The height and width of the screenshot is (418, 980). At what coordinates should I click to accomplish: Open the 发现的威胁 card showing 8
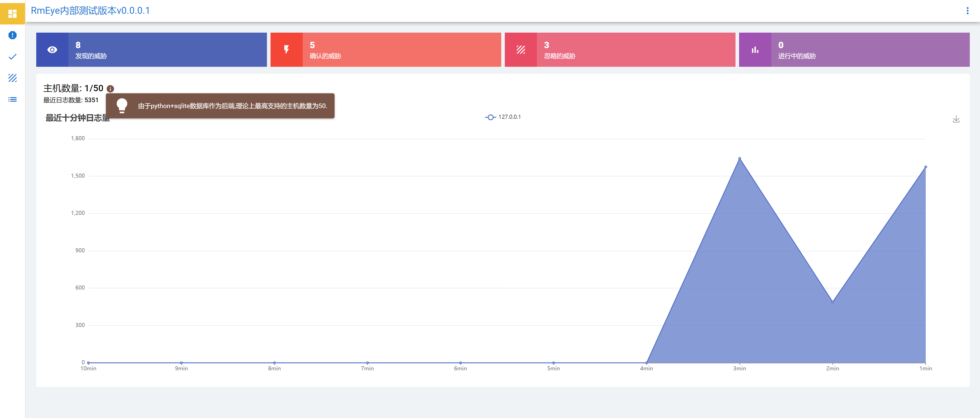pos(167,50)
